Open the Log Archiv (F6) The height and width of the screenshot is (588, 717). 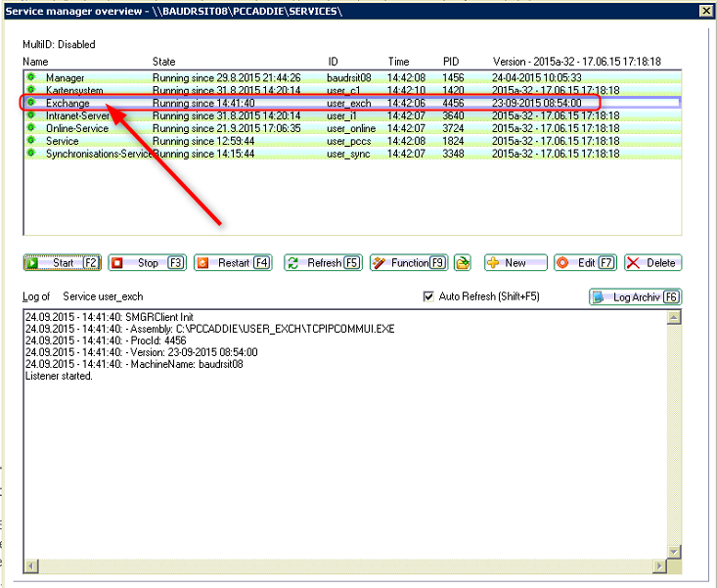click(635, 296)
